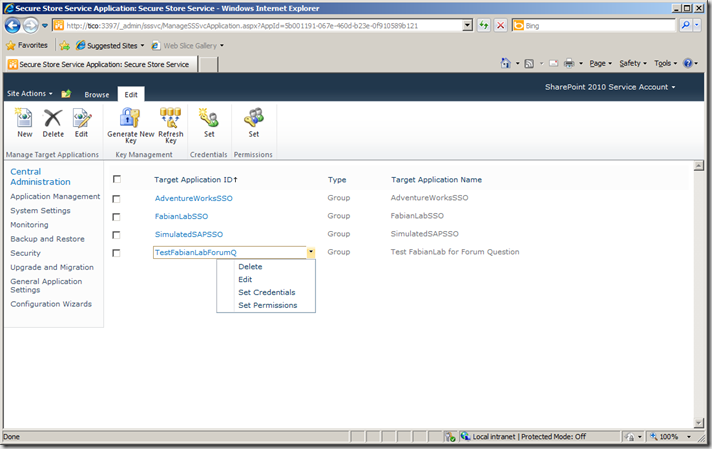This screenshot has height=449, width=712.
Task: Open Backup and Restore in sidebar
Action: coord(47,239)
